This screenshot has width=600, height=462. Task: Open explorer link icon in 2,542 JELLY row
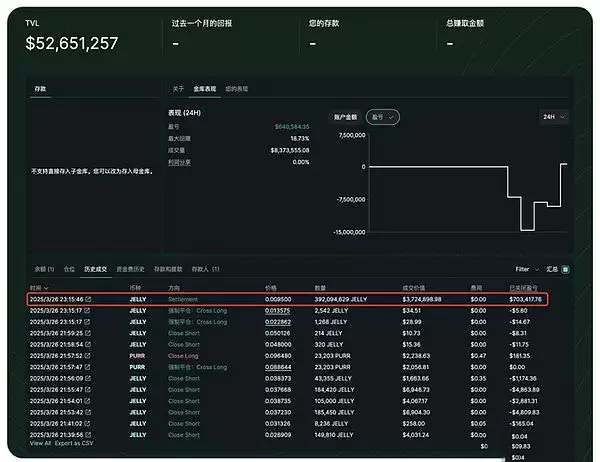pos(87,310)
